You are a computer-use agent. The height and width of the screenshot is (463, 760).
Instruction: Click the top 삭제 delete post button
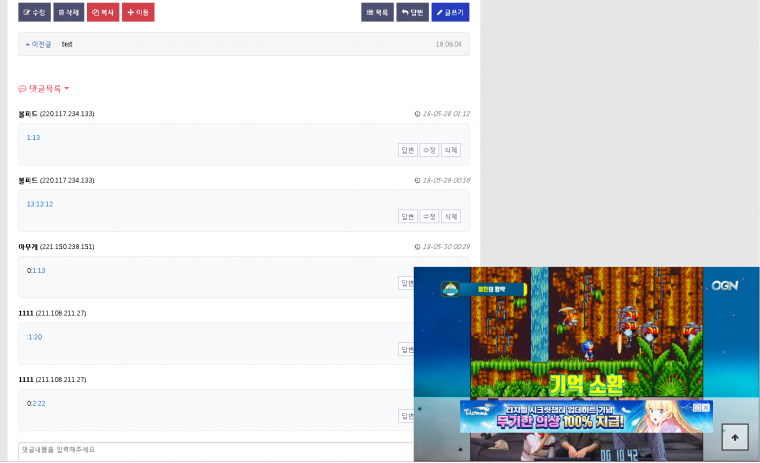69,13
